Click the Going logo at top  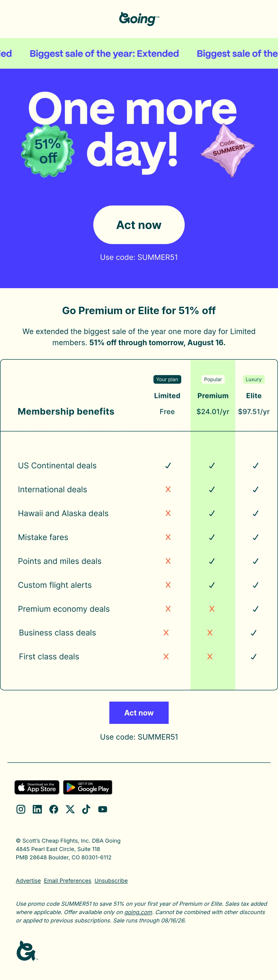[139, 19]
